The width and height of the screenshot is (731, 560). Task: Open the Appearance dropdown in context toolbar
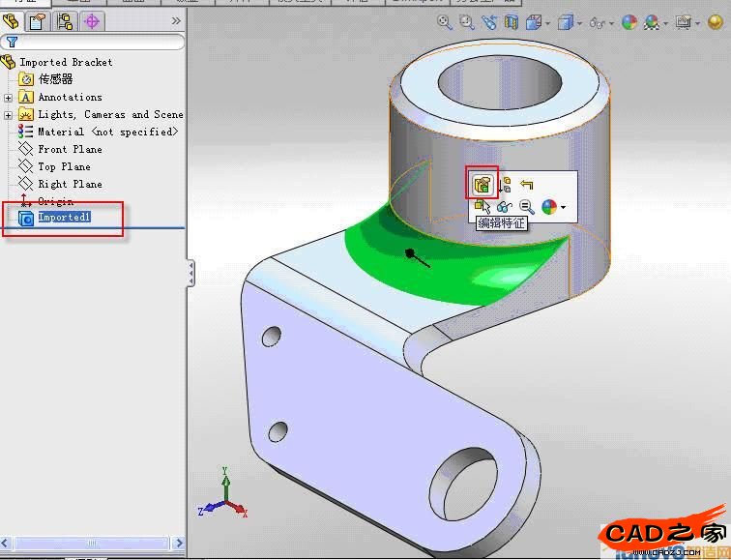pos(563,207)
